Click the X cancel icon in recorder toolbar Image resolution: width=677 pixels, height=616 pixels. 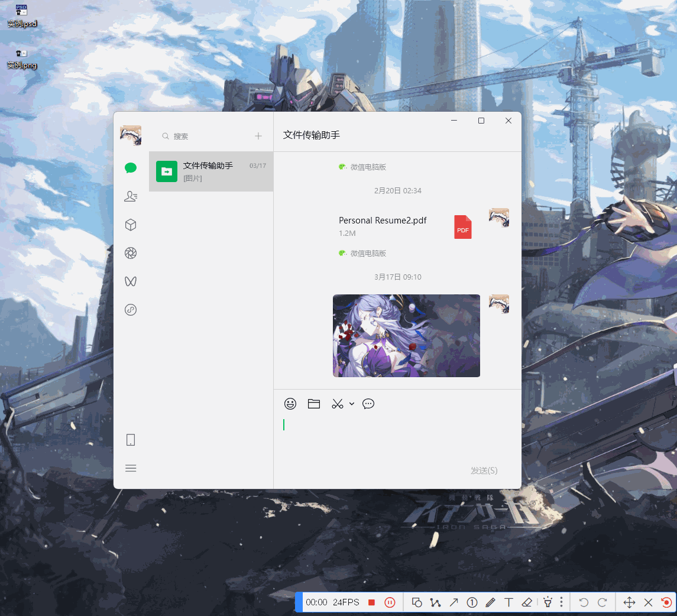pyautogui.click(x=648, y=602)
